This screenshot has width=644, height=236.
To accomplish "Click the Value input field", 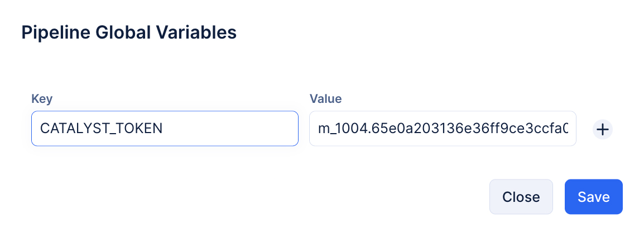I will [x=442, y=129].
